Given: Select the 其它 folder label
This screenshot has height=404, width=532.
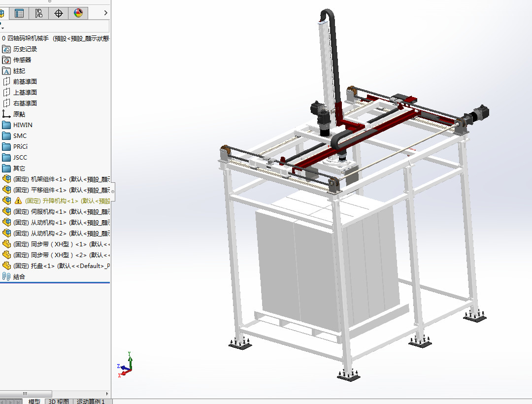Looking at the screenshot, I should [19, 168].
